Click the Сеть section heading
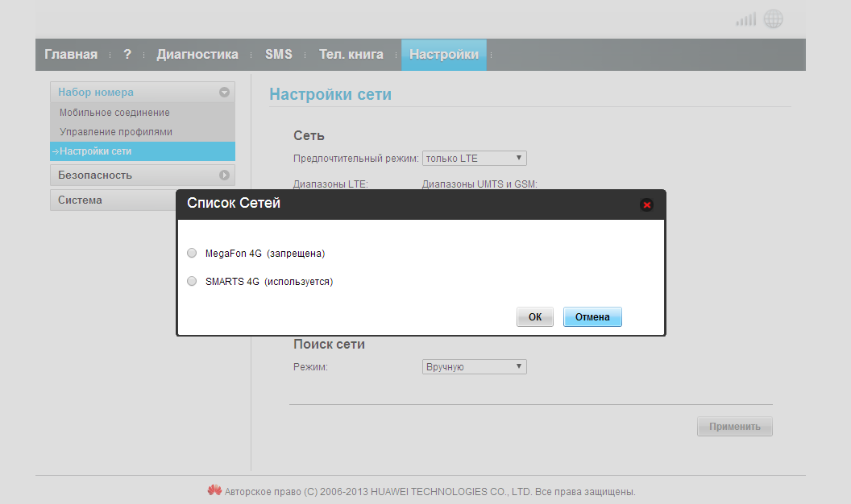 [309, 135]
